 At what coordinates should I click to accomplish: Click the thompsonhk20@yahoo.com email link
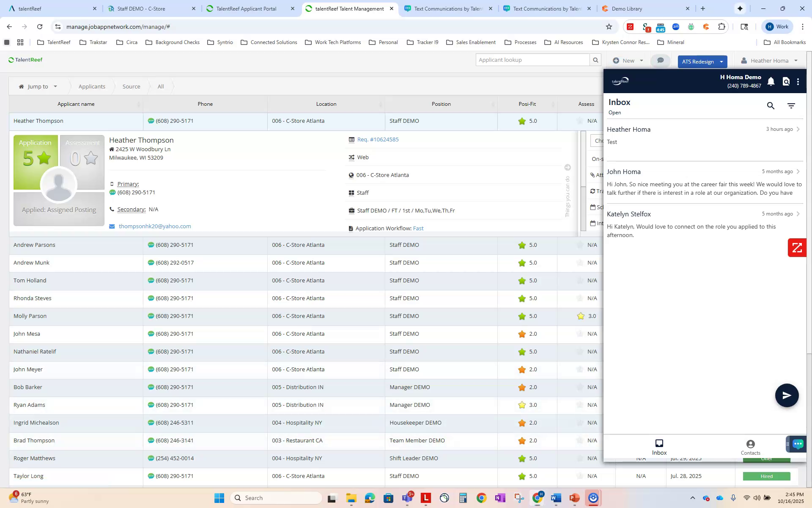[x=155, y=226]
